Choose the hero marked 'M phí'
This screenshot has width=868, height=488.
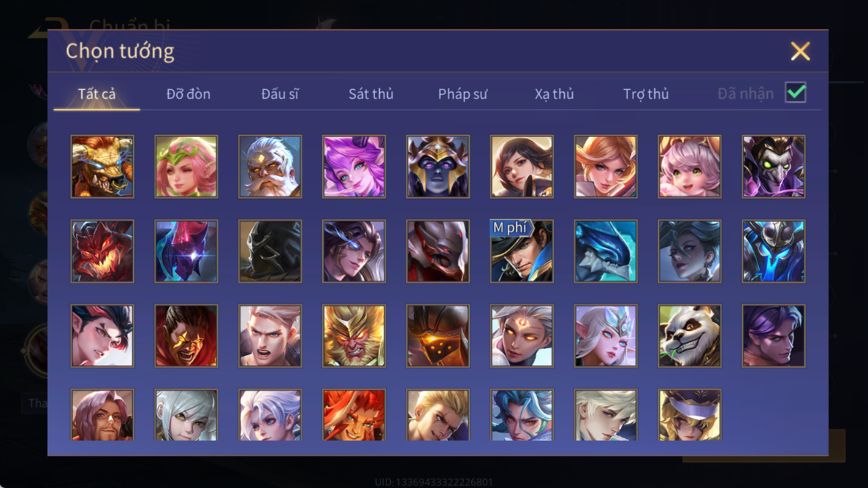[522, 251]
